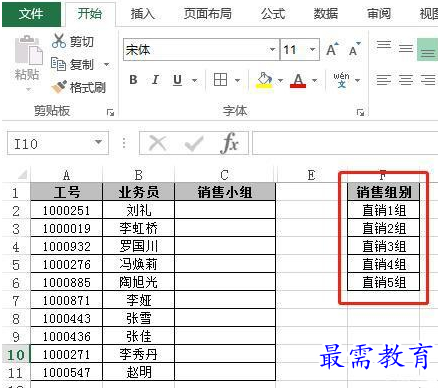
Task: Click the insert function fx button
Action: (230, 143)
